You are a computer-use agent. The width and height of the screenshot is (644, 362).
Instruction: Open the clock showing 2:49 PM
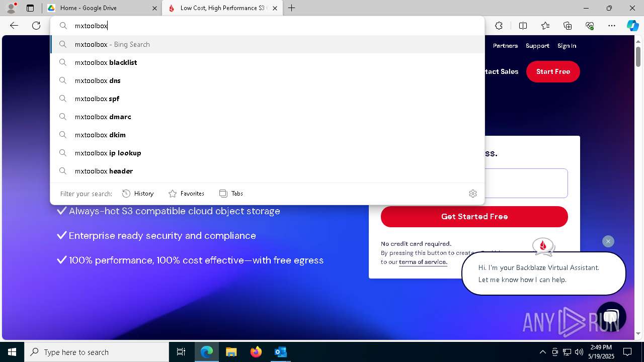(x=601, y=352)
